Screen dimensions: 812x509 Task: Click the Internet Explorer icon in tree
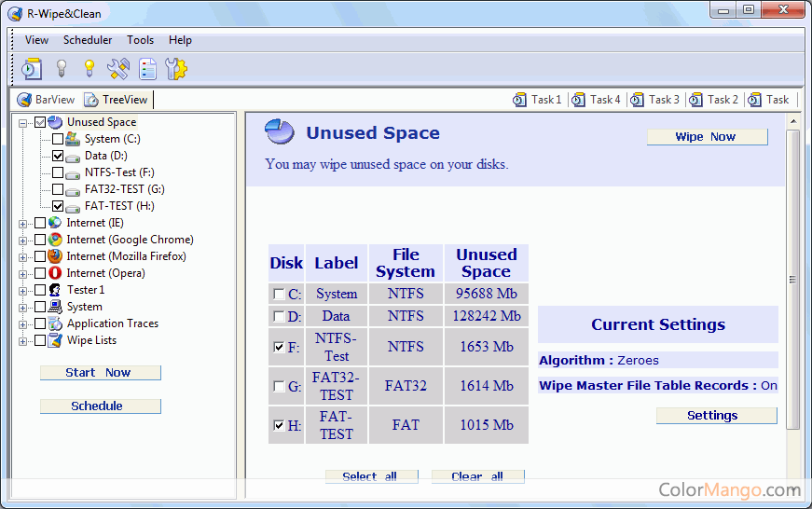click(x=55, y=223)
